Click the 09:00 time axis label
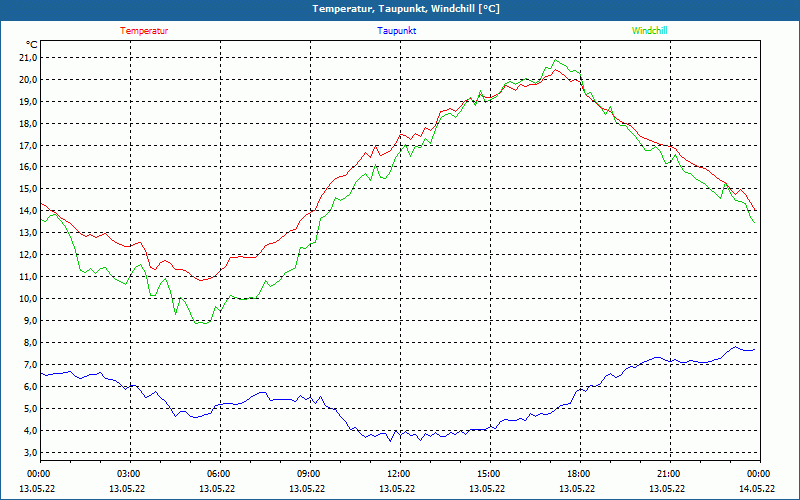 (310, 474)
